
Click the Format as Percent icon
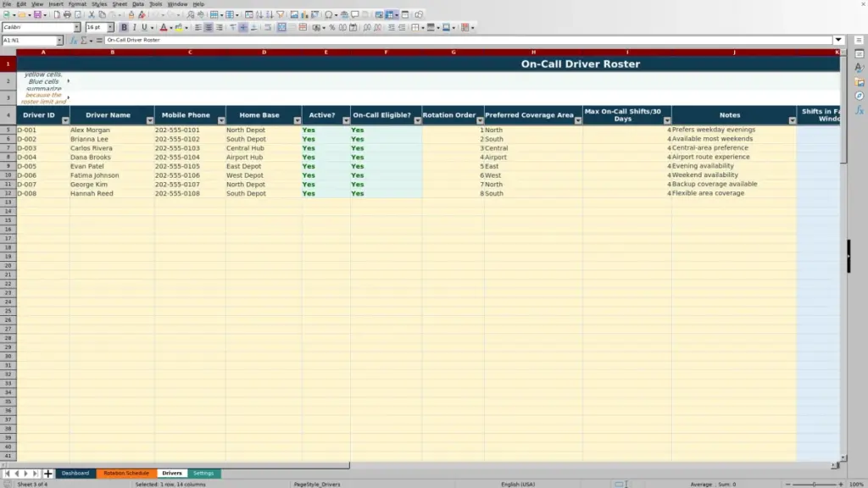pyautogui.click(x=332, y=27)
